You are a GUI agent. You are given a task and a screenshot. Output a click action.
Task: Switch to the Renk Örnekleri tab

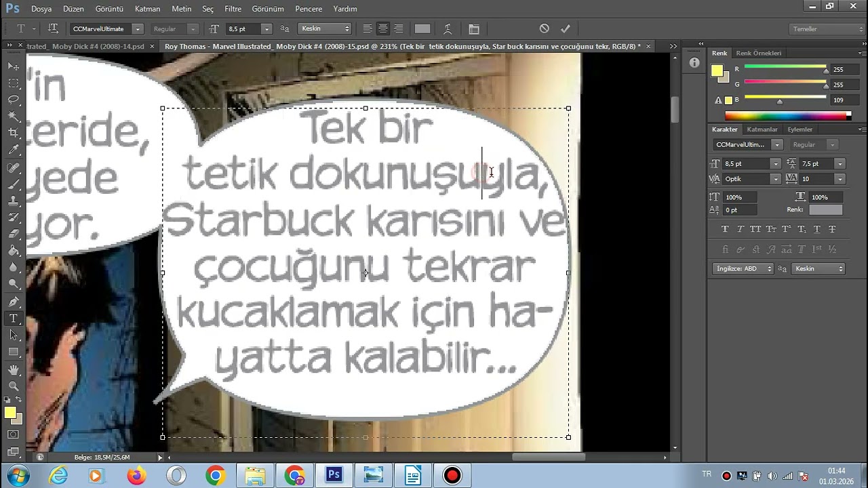click(759, 53)
